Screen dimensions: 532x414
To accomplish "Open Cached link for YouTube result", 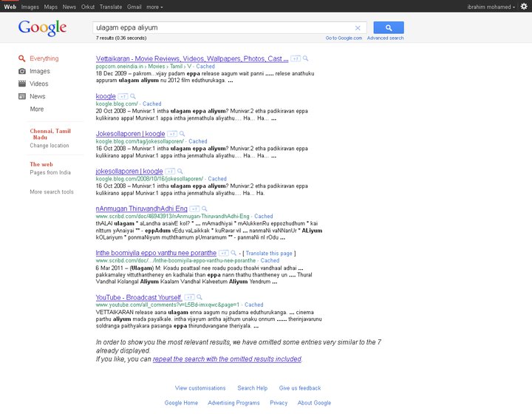I will point(253,305).
